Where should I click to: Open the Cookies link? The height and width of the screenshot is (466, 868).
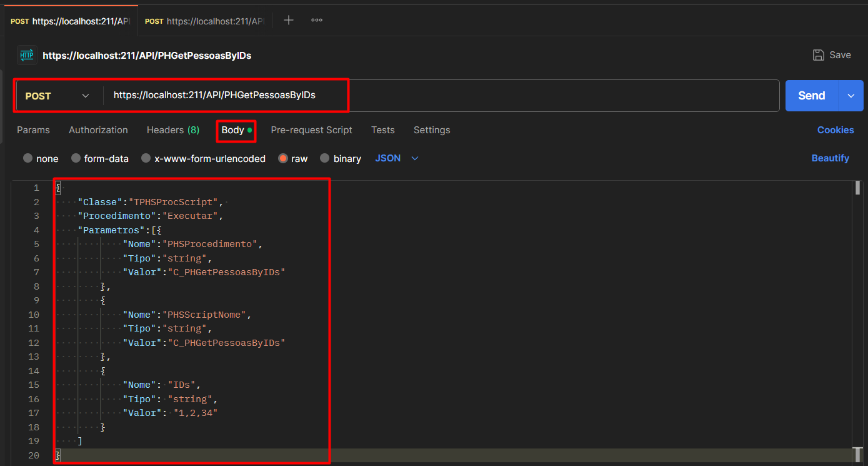pos(836,130)
